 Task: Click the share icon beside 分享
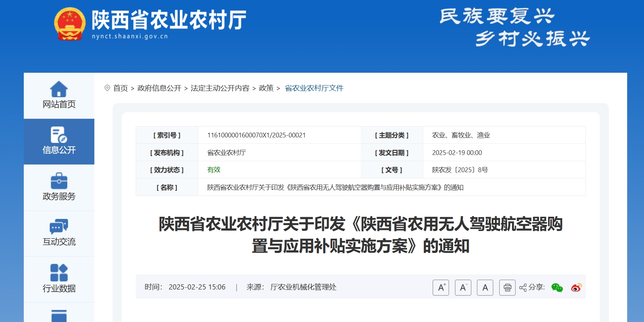(x=523, y=288)
